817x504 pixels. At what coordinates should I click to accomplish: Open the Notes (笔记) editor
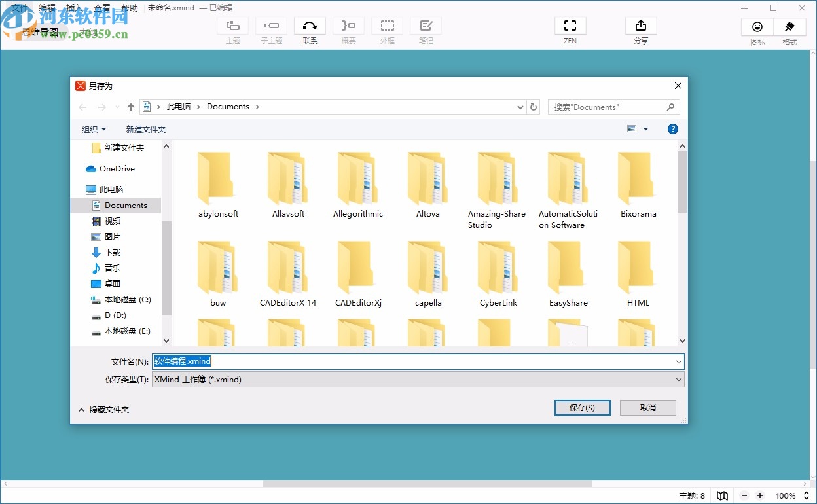[426, 29]
